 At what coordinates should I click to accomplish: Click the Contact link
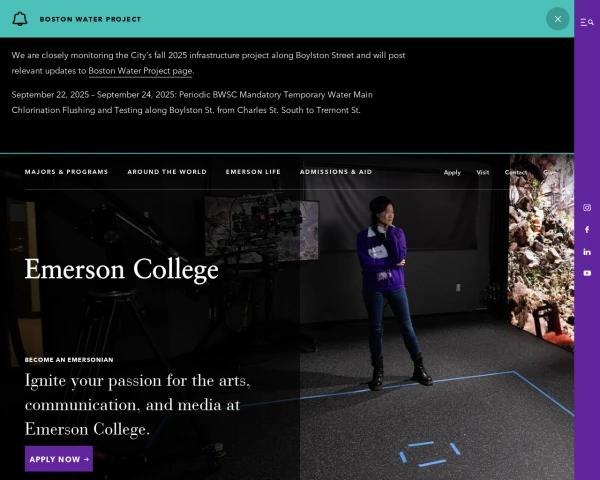tap(515, 172)
